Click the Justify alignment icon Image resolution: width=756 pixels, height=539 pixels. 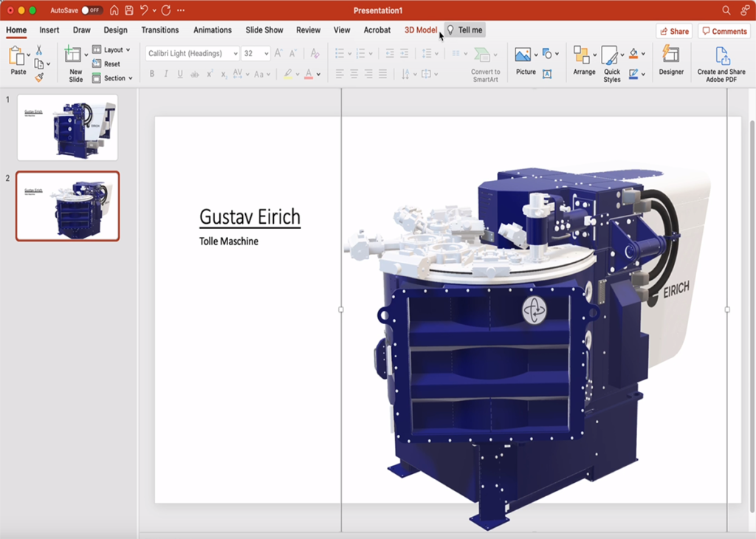pos(383,74)
